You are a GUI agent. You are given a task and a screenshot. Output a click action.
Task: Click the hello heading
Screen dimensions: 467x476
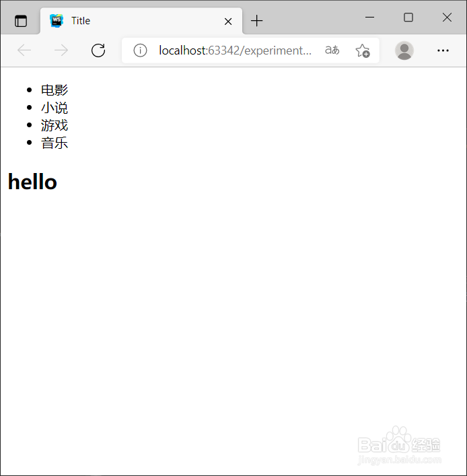(x=32, y=182)
